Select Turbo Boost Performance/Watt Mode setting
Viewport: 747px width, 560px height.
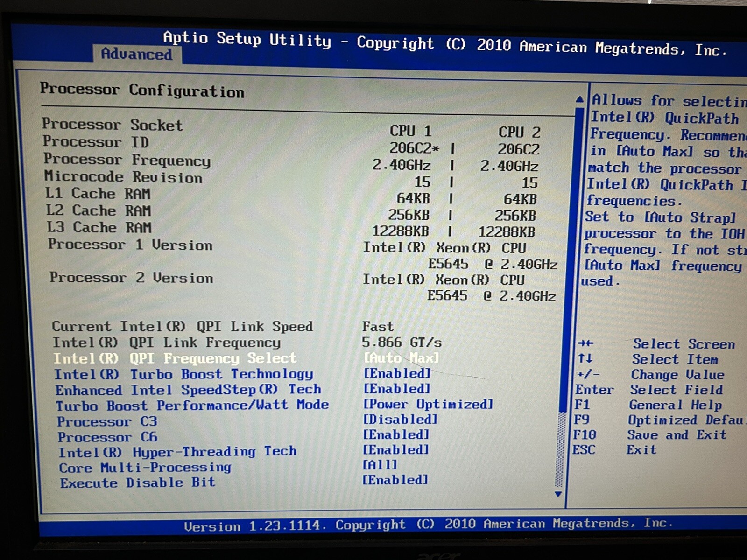(x=192, y=405)
